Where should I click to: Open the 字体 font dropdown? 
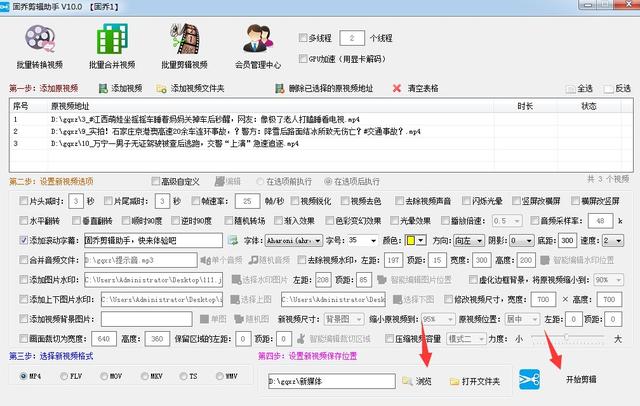pyautogui.click(x=293, y=240)
